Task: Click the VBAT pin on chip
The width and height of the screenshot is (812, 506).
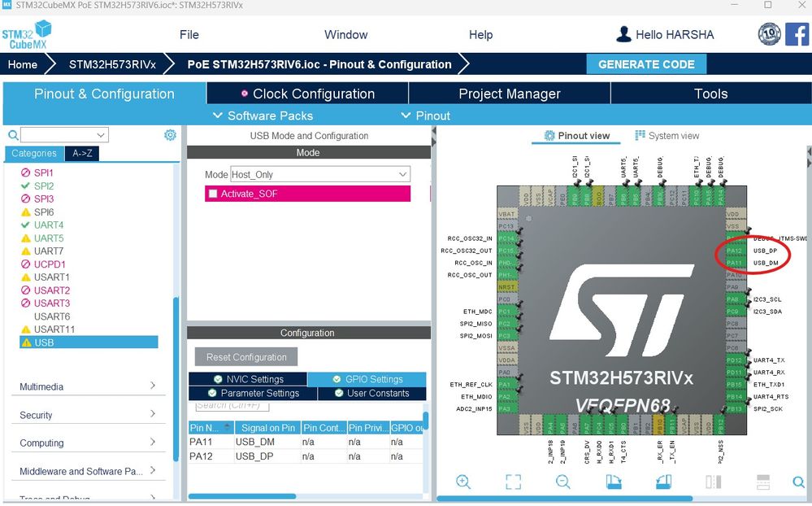Action: point(506,214)
